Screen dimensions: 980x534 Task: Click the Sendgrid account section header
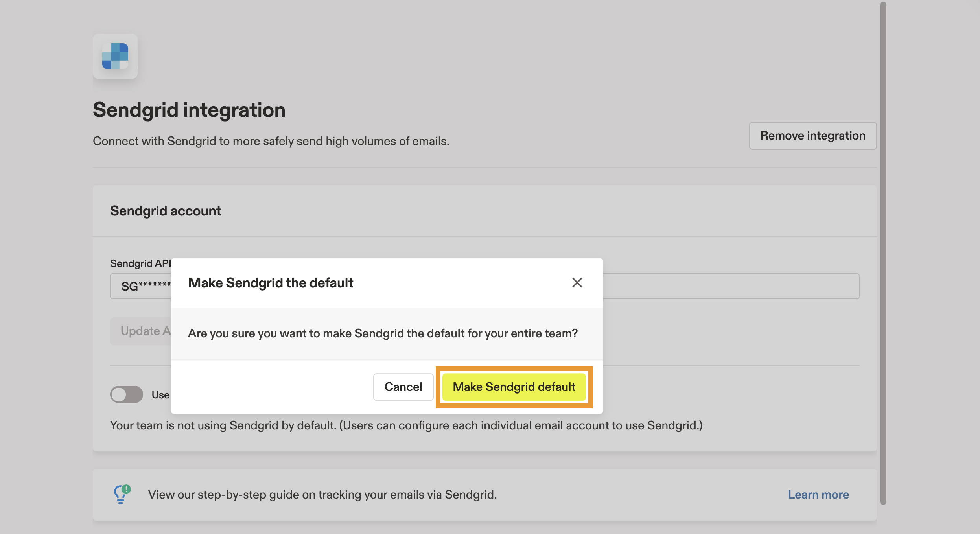(166, 211)
